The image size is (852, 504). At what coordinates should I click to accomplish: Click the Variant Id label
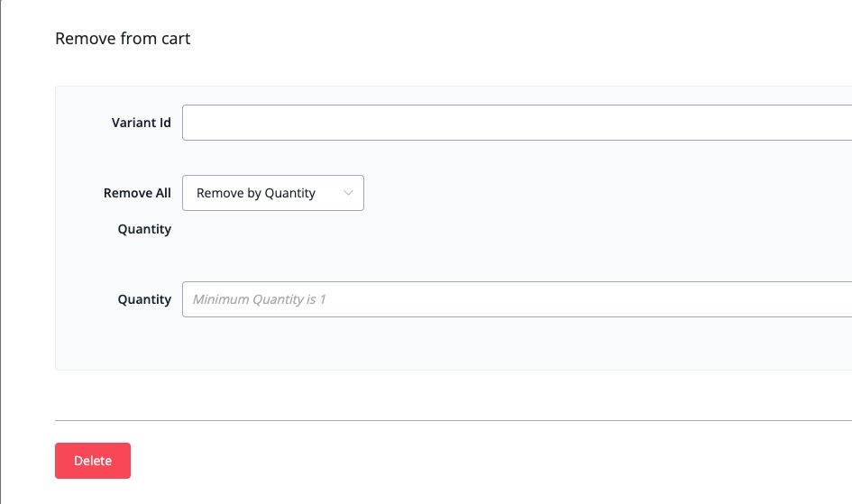pos(141,123)
